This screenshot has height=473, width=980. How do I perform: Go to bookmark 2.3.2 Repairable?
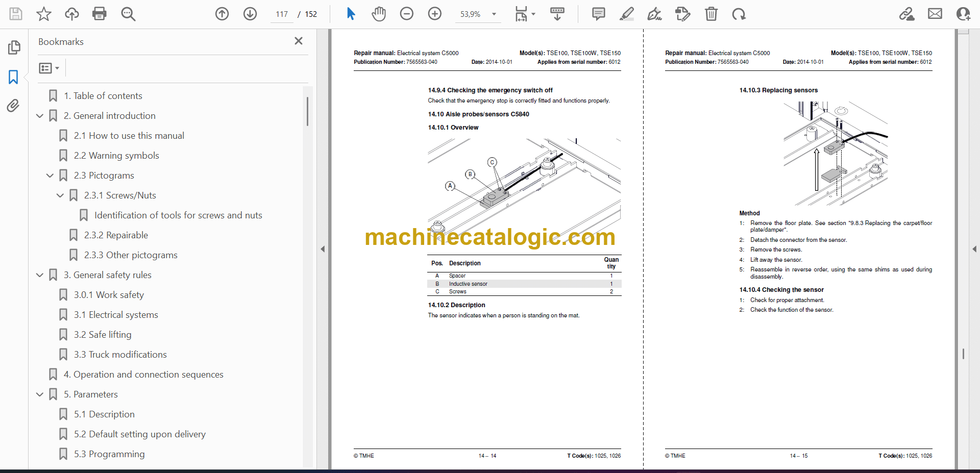116,235
